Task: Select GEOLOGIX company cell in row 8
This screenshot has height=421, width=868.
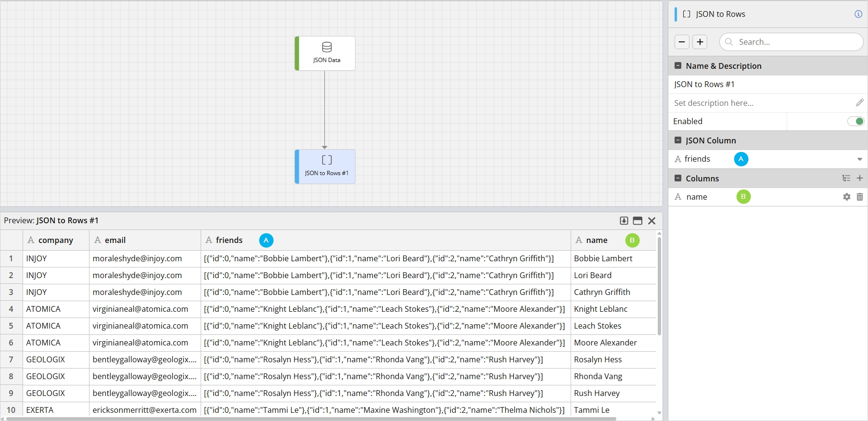Action: click(x=56, y=376)
